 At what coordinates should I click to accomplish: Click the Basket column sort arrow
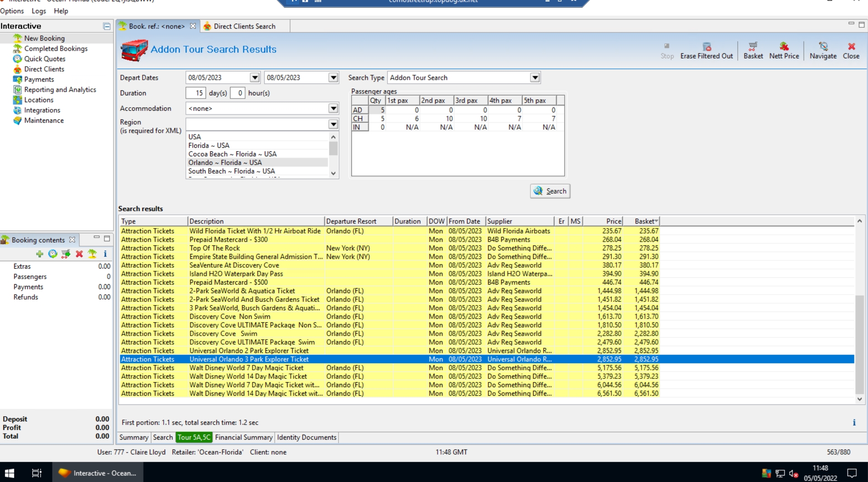(656, 221)
